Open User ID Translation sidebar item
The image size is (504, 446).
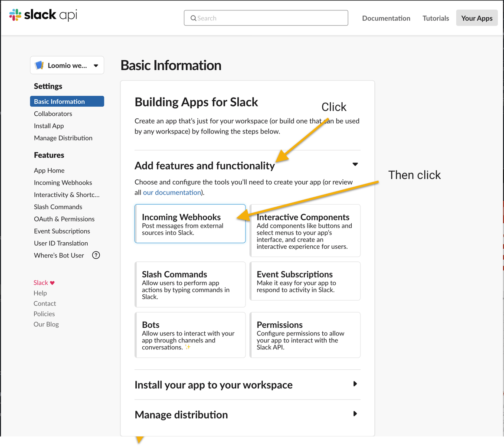point(61,244)
